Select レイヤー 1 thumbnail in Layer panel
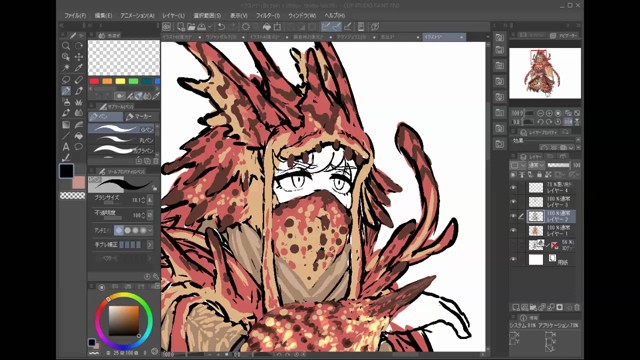The image size is (640, 360). 536,231
